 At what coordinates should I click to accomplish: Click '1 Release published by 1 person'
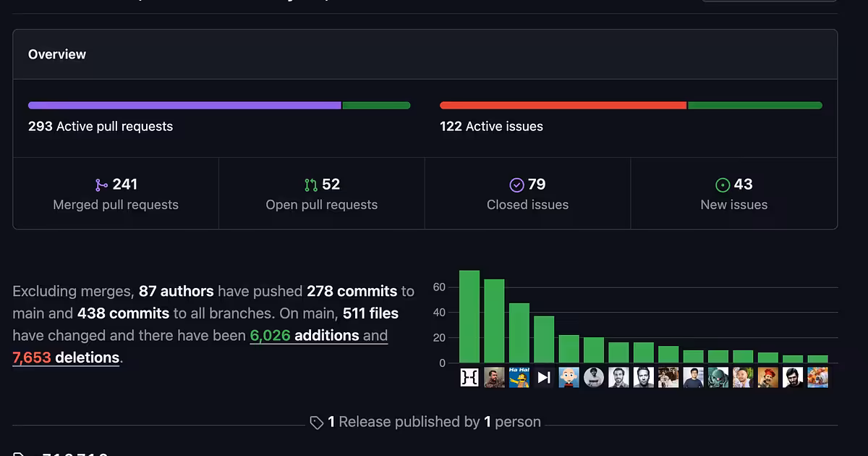[434, 422]
